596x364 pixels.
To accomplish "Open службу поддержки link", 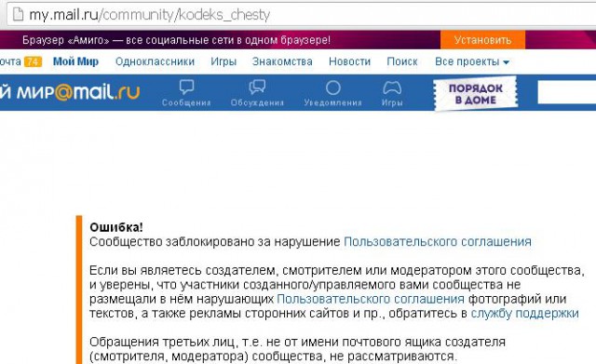I will click(524, 314).
